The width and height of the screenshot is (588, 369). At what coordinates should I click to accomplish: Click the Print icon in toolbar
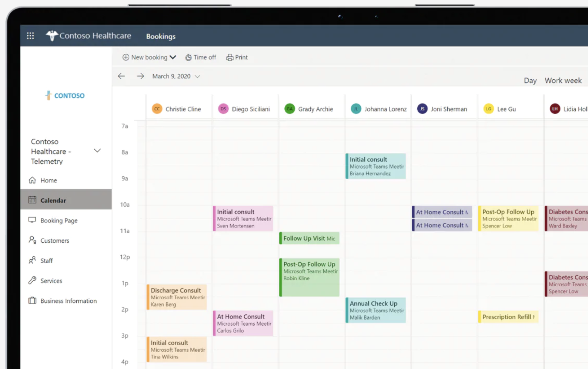point(230,57)
